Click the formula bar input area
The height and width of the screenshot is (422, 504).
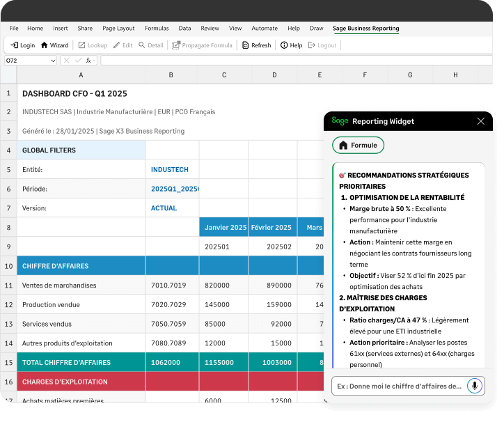[296, 61]
